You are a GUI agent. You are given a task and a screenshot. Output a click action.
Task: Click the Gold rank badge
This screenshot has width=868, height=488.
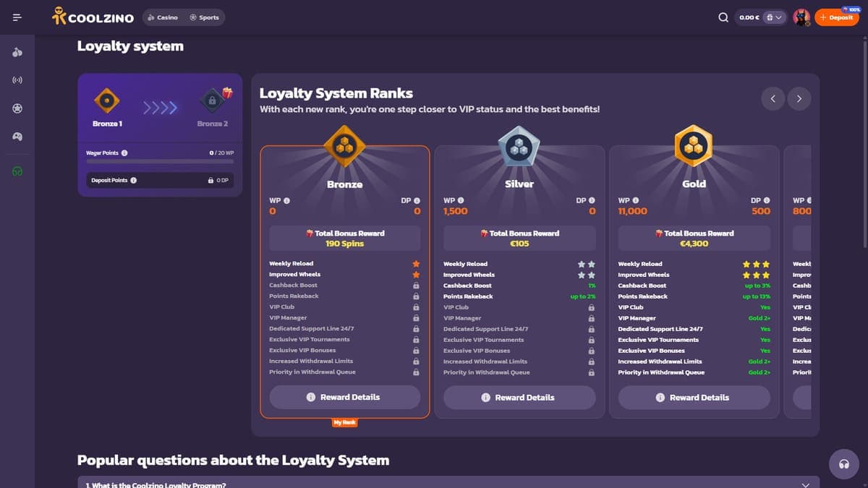694,145
